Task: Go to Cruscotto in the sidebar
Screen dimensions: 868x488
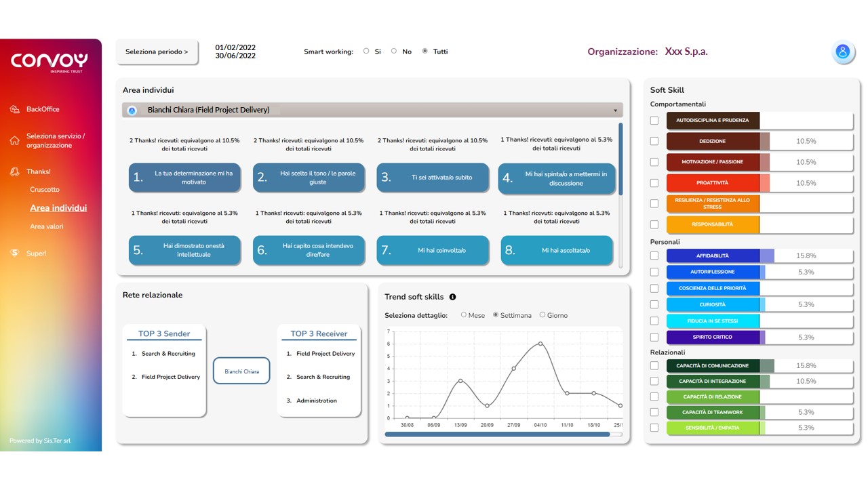Action: click(x=45, y=190)
